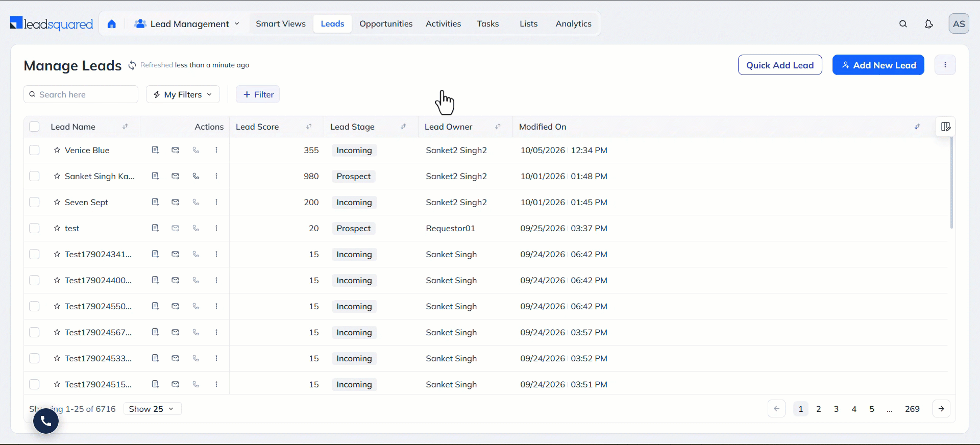Open the notifications bell
This screenshot has height=445, width=980.
click(x=929, y=24)
